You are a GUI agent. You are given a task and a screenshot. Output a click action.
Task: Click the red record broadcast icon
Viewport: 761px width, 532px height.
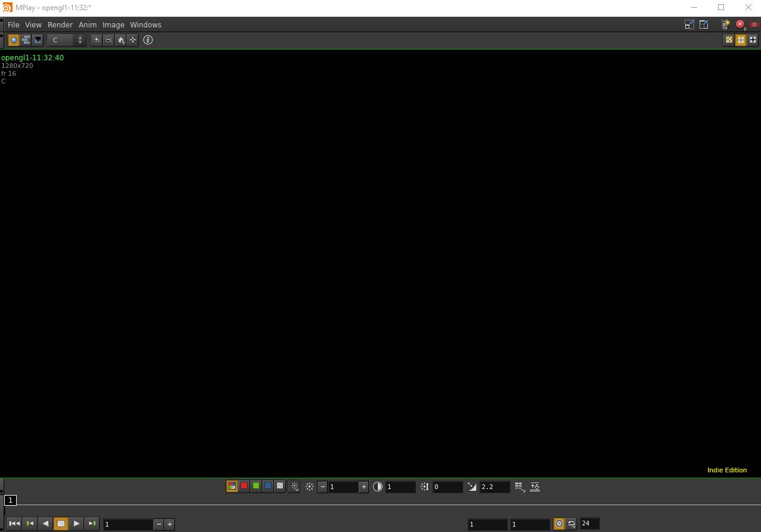pos(754,24)
